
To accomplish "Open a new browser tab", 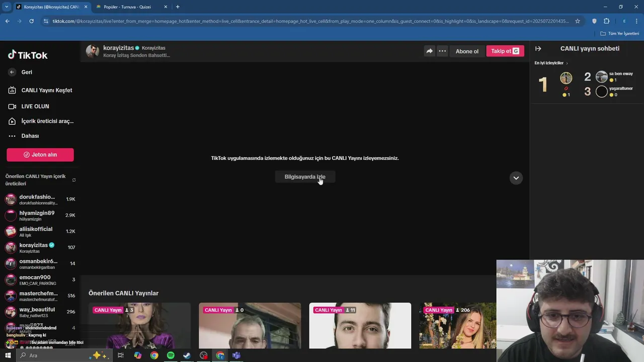I will coord(178,7).
